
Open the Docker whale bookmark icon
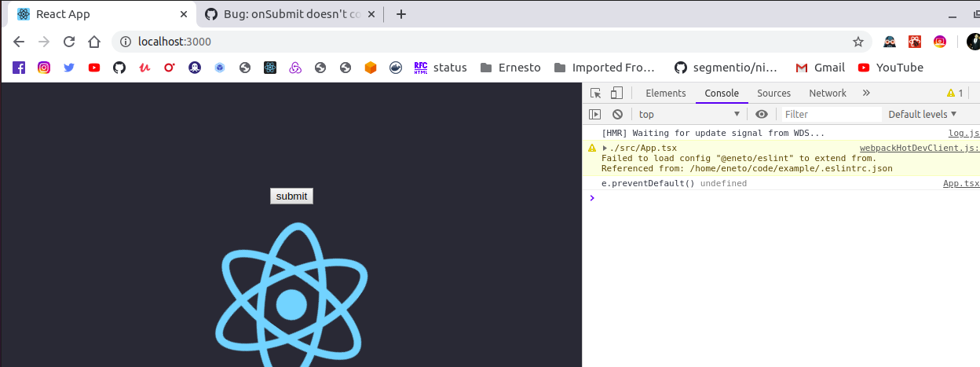point(396,68)
